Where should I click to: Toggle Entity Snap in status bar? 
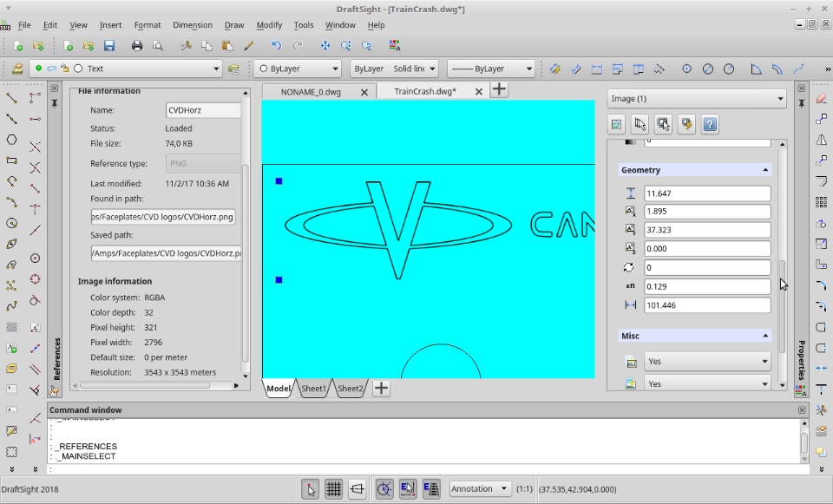click(408, 489)
